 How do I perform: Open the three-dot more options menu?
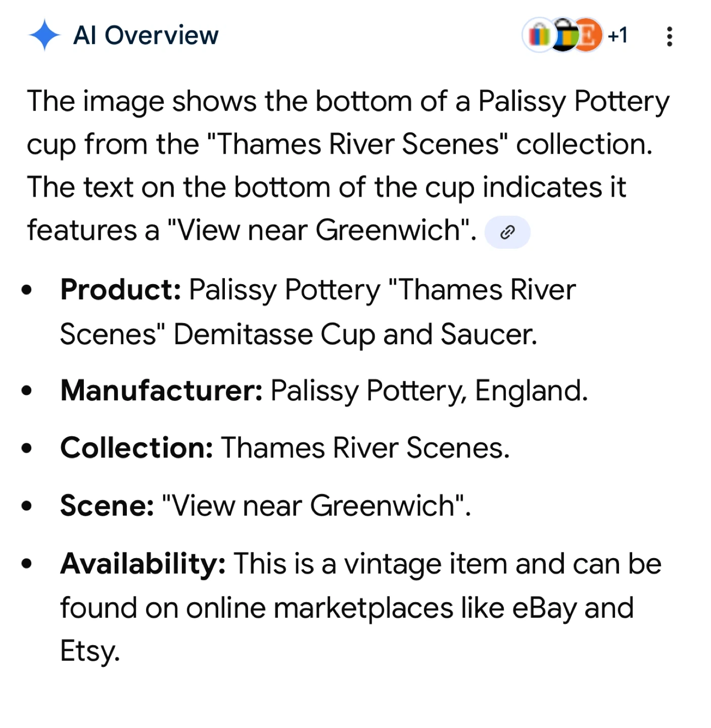(x=669, y=36)
